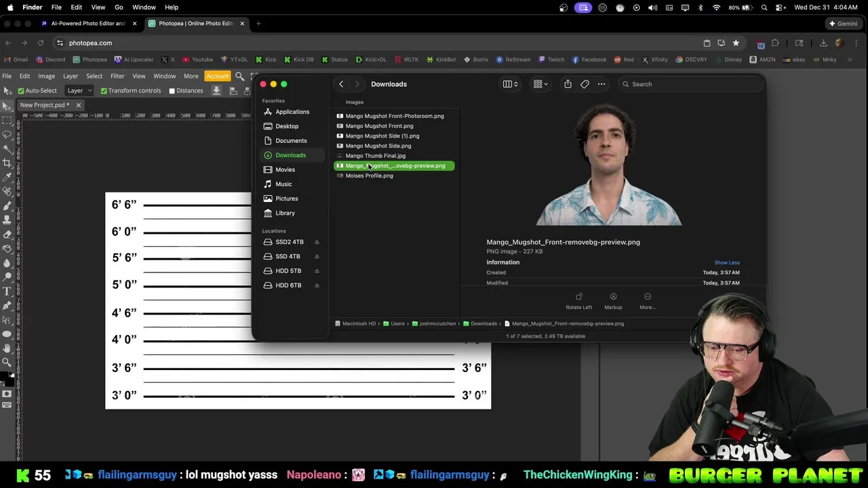
Task: Select the Crop tool
Action: pos(7,163)
